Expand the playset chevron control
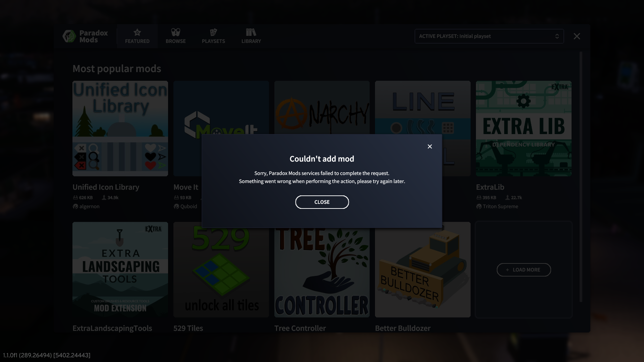 (x=557, y=36)
